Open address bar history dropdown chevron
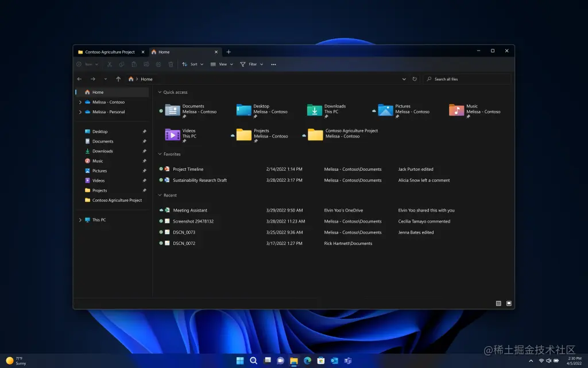 [404, 79]
